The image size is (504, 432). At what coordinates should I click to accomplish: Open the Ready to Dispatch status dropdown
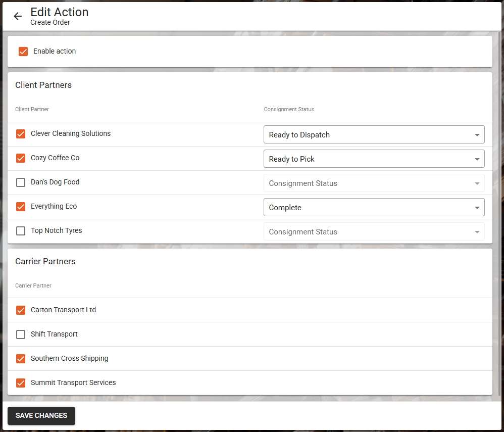(x=374, y=135)
